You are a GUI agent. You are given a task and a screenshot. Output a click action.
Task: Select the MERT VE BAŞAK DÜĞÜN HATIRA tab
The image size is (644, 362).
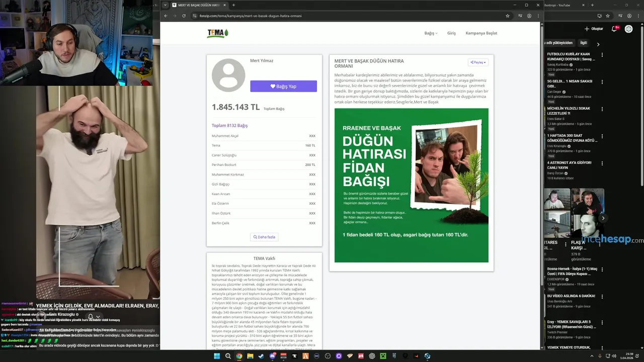click(x=200, y=5)
